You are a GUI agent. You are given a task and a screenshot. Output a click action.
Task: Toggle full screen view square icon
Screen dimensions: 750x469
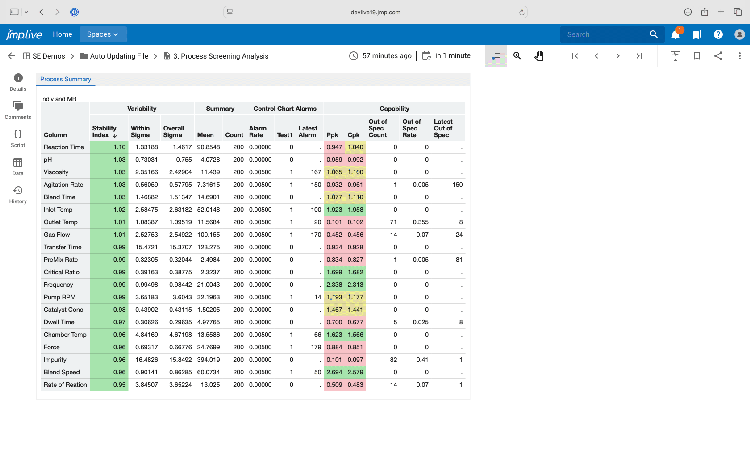click(x=697, y=56)
